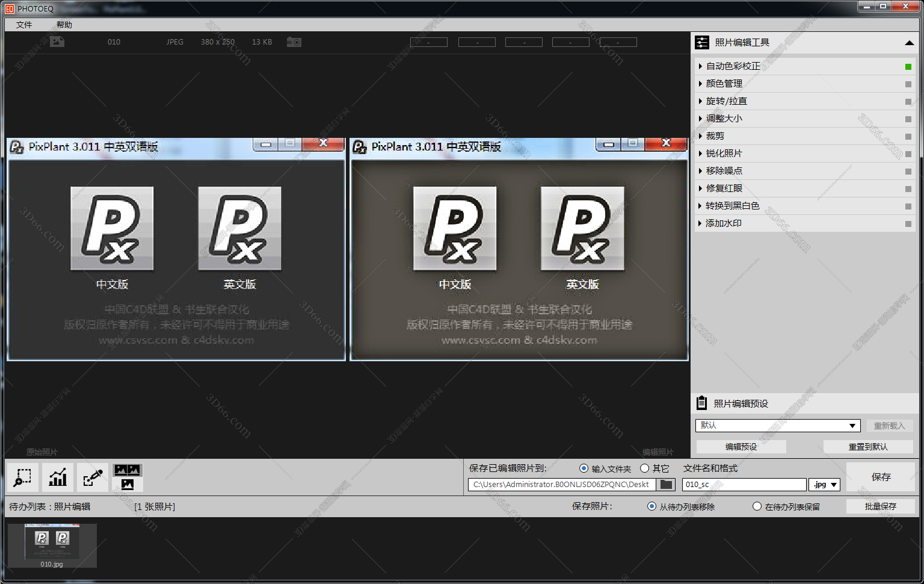
Task: Choose the 其它 save location radio button
Action: (645, 468)
